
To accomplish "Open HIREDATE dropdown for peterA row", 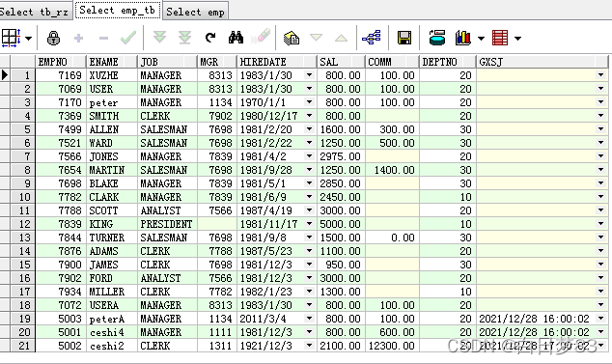I will coord(309,319).
